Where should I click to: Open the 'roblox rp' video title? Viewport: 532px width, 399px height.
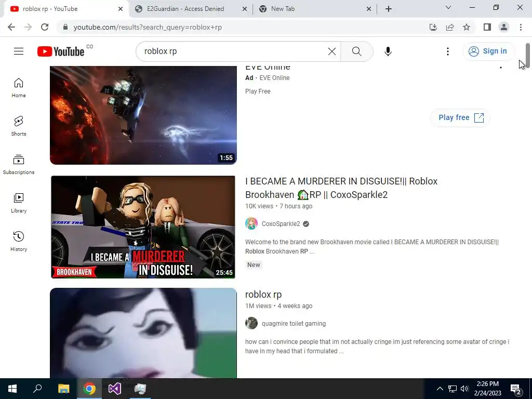(x=263, y=295)
